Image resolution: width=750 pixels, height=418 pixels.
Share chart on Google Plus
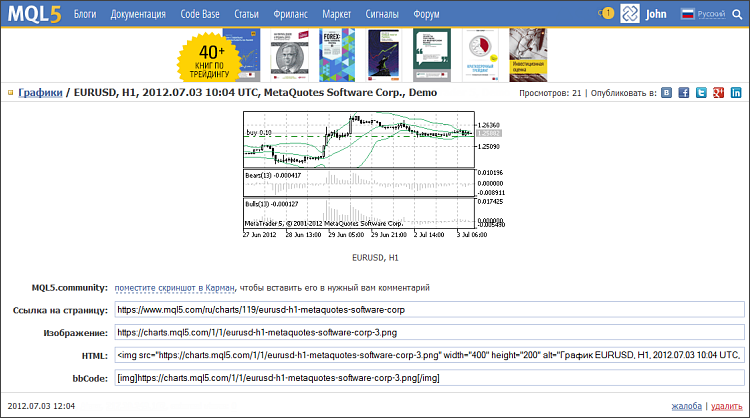point(718,93)
